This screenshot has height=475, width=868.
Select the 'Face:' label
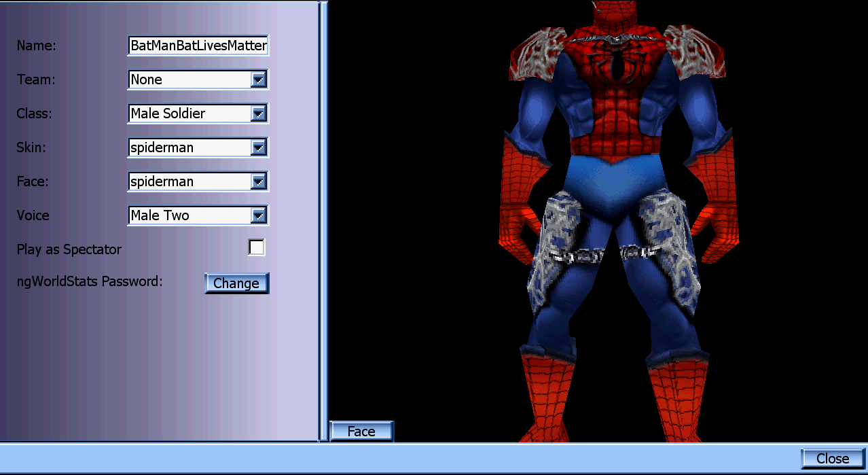coord(33,181)
